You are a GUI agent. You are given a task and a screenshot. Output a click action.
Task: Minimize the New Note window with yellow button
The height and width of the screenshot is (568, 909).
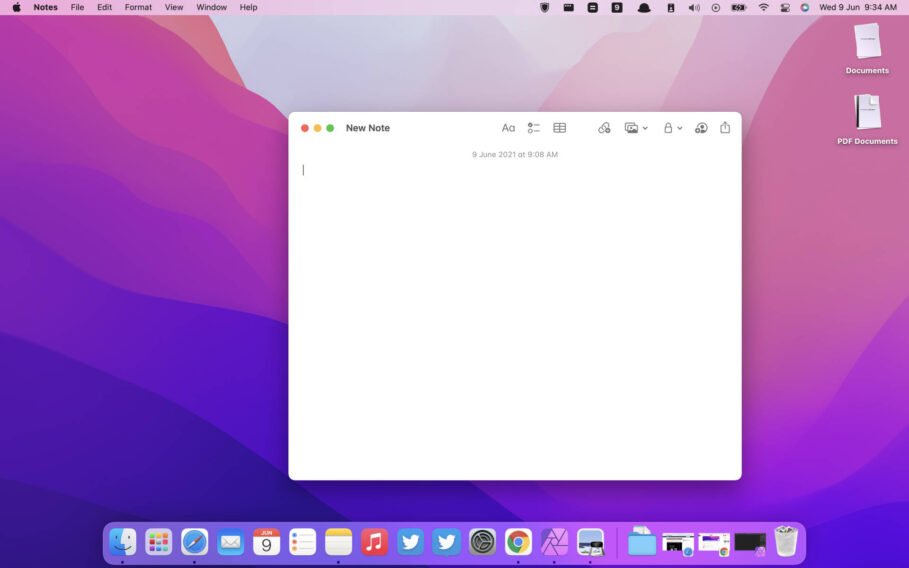pos(317,128)
